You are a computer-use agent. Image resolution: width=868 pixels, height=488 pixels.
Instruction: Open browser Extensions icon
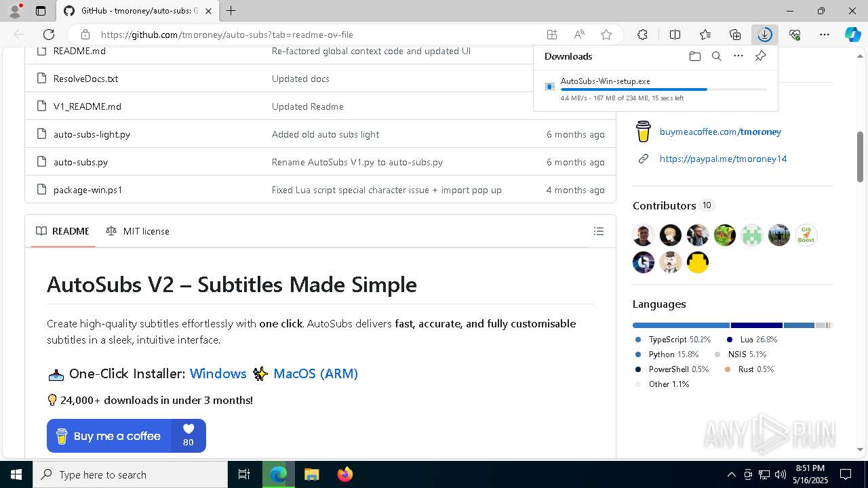pos(642,35)
